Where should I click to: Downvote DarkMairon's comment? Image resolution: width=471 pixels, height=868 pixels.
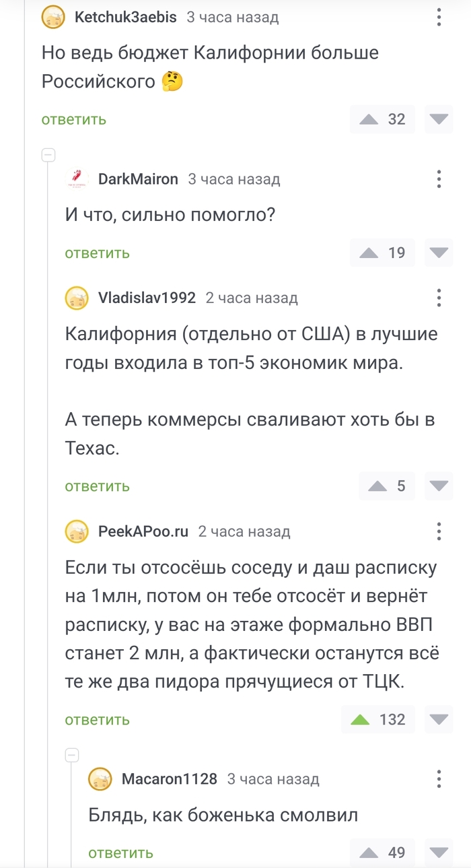click(x=438, y=253)
